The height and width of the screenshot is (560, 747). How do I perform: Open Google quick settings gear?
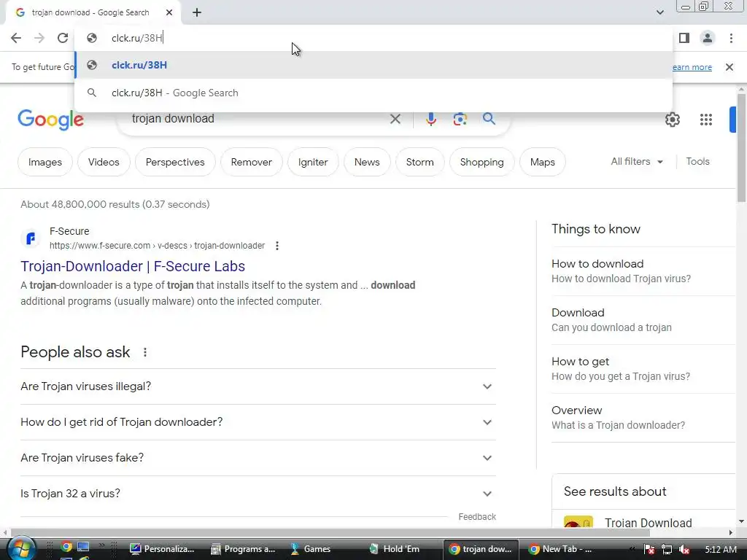(672, 120)
